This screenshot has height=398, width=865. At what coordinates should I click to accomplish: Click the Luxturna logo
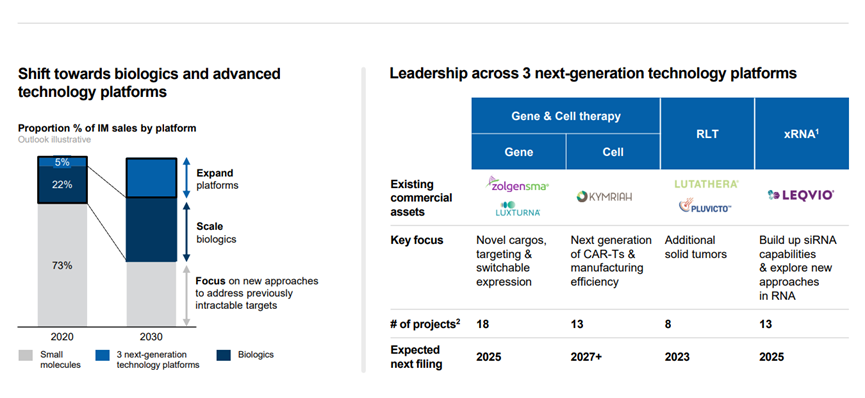point(517,209)
